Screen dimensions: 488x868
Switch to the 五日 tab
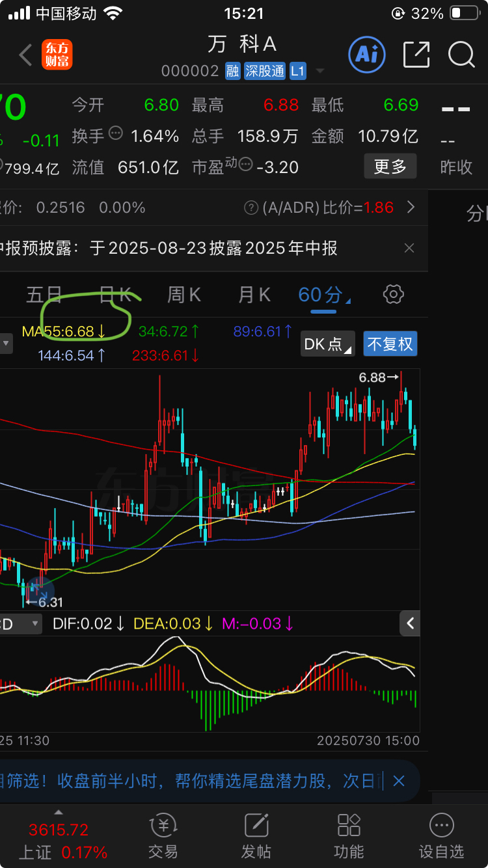point(44,295)
